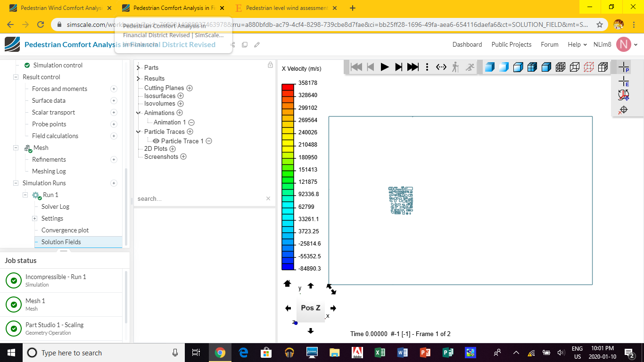644x362 pixels.
Task: Open the Meshing Log
Action: (x=49, y=171)
